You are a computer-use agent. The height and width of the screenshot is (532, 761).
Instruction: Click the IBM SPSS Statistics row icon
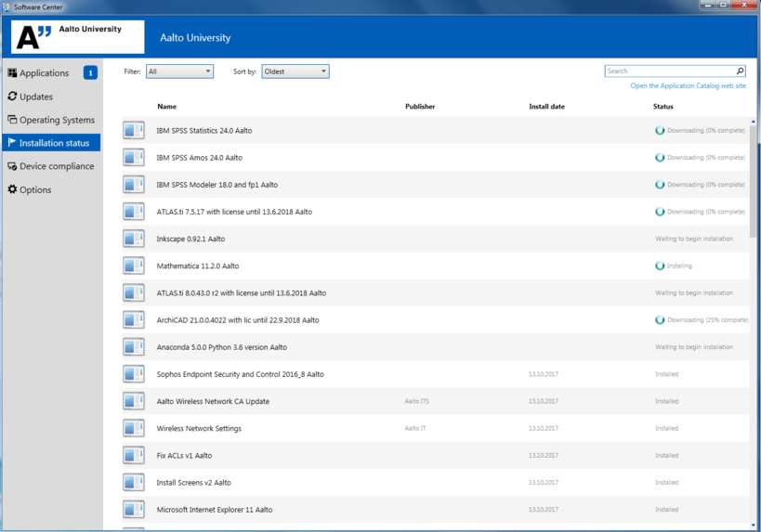134,131
